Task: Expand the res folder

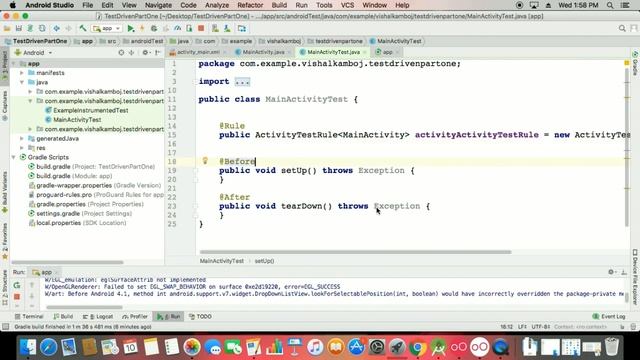Action: pyautogui.click(x=22, y=148)
